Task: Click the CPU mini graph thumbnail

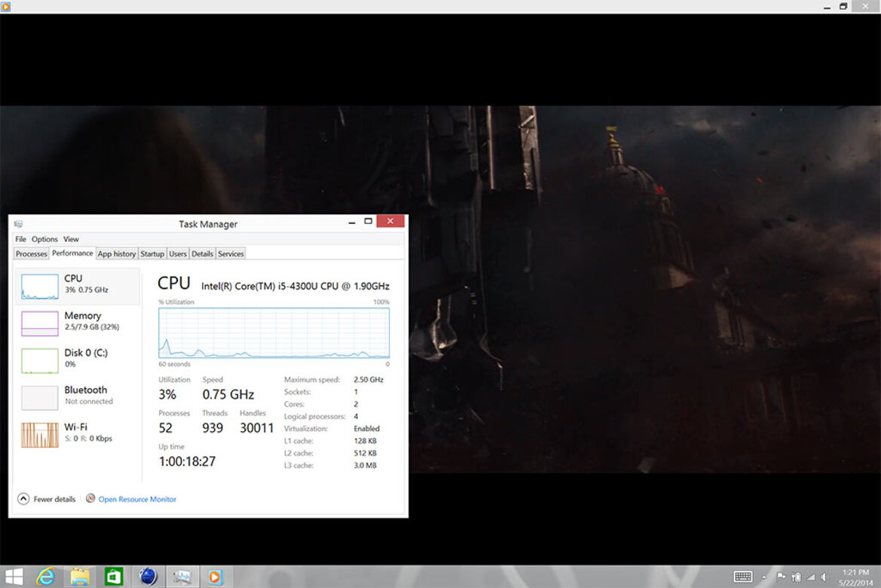Action: point(40,286)
